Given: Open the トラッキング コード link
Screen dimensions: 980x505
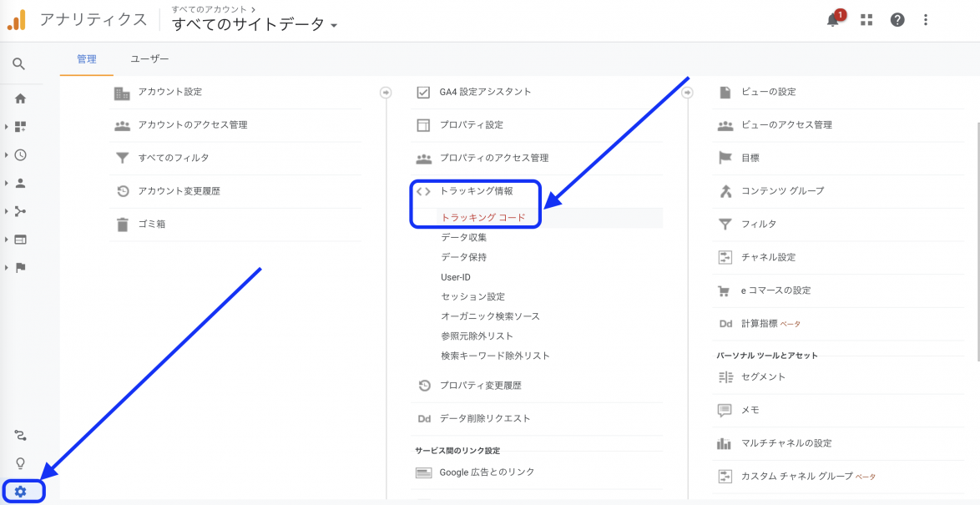Looking at the screenshot, I should [x=483, y=218].
